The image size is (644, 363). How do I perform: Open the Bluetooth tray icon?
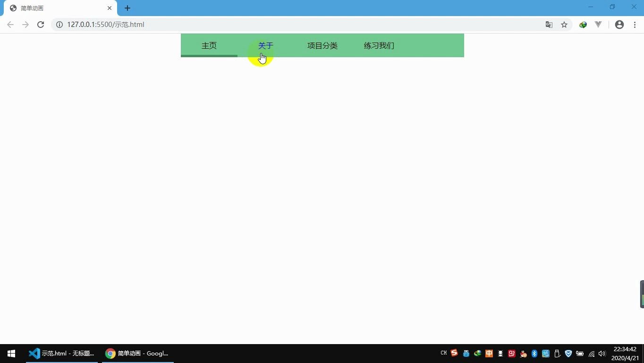pos(534,354)
